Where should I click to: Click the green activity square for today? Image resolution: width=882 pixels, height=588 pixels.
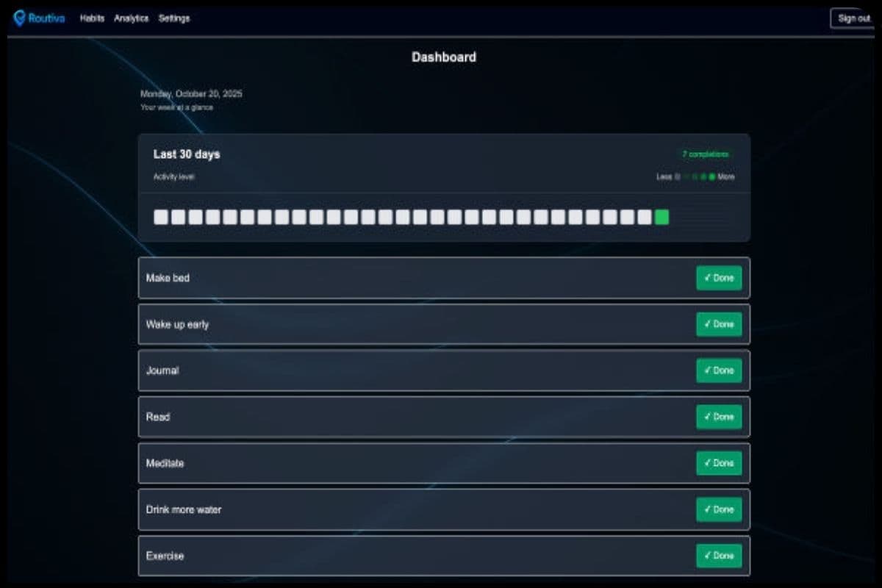tap(661, 217)
